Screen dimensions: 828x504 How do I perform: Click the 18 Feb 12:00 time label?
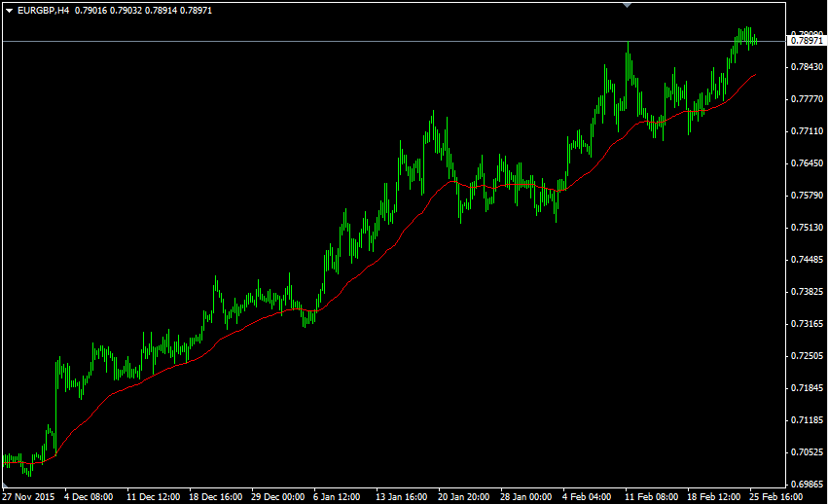pos(713,497)
